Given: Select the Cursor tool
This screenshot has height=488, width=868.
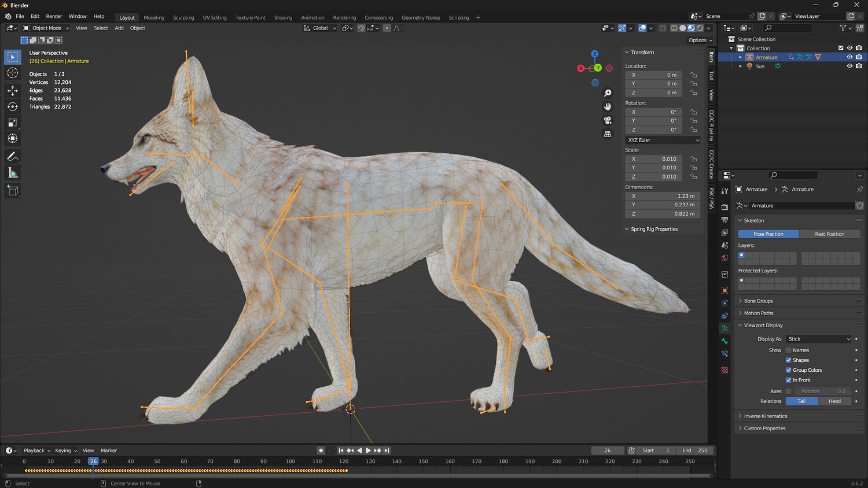Looking at the screenshot, I should [12, 73].
